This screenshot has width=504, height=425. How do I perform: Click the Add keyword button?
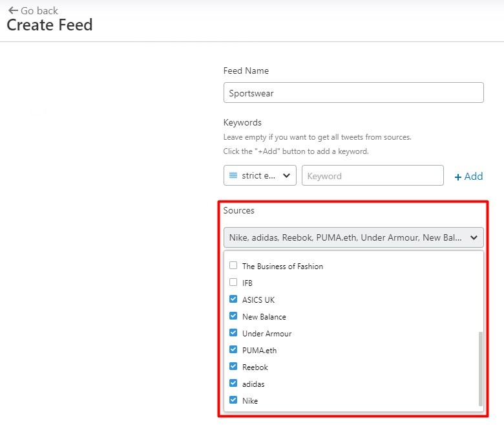[x=468, y=177]
